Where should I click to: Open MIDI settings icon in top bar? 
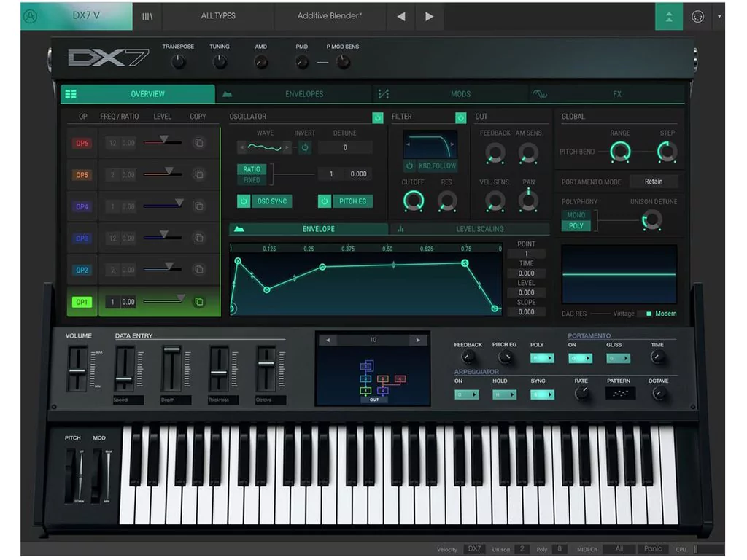click(697, 17)
